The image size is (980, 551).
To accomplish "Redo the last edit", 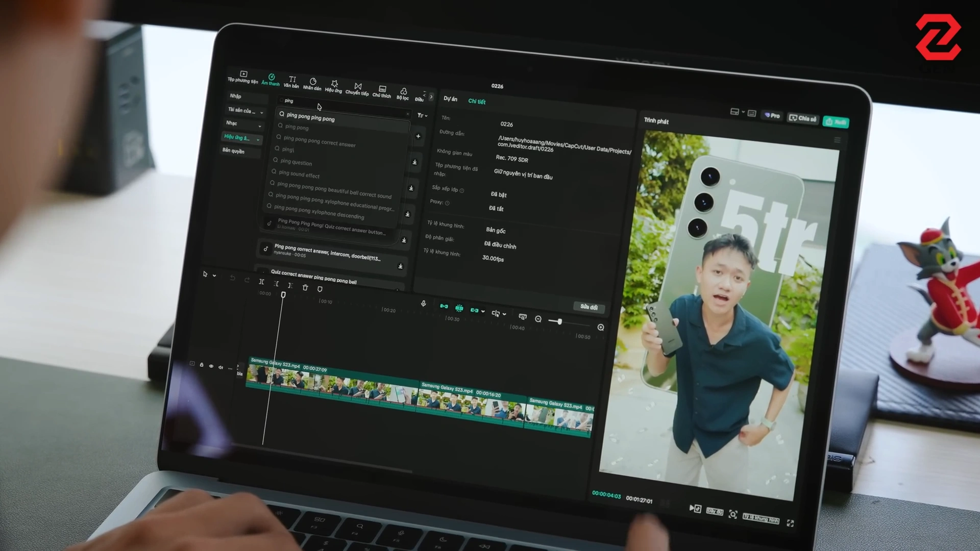I will coord(247,280).
